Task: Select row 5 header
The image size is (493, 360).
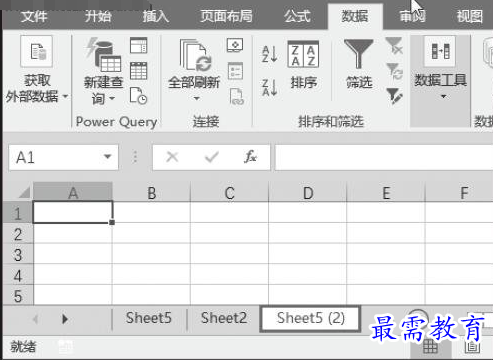Action: pyautogui.click(x=18, y=295)
